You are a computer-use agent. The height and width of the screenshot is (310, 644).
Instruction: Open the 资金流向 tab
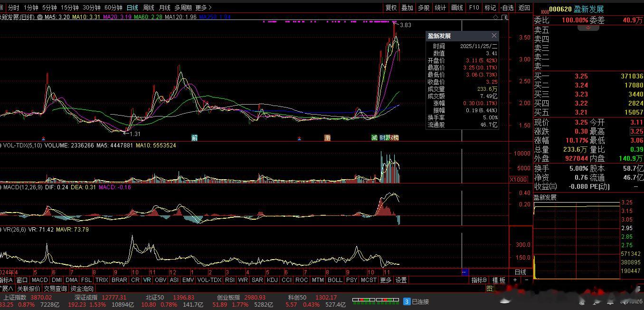click(x=82, y=289)
